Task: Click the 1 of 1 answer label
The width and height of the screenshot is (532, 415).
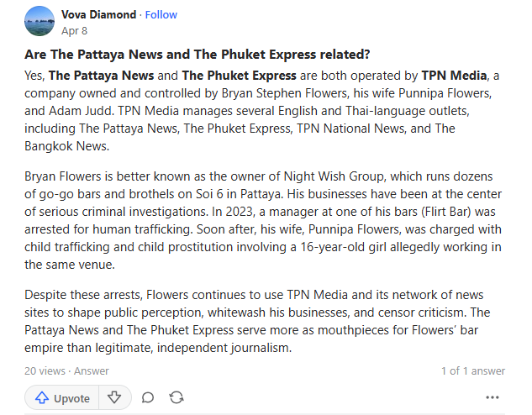Action: (473, 371)
